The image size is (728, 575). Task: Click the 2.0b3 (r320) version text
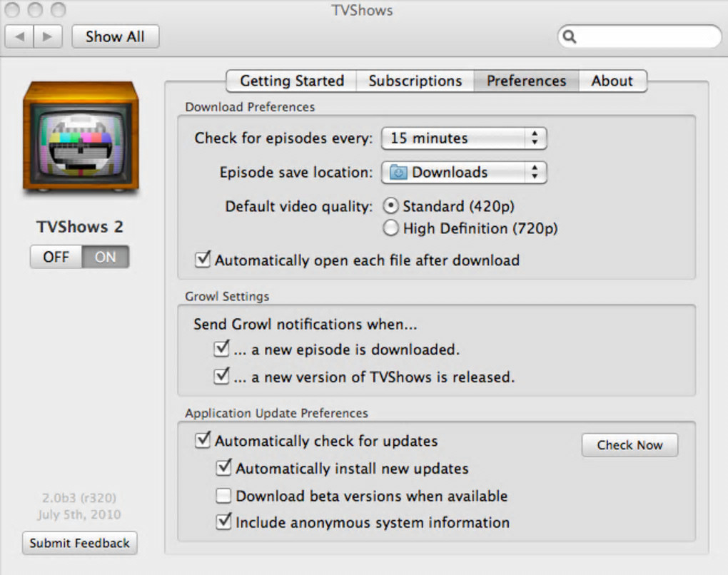pos(79,498)
